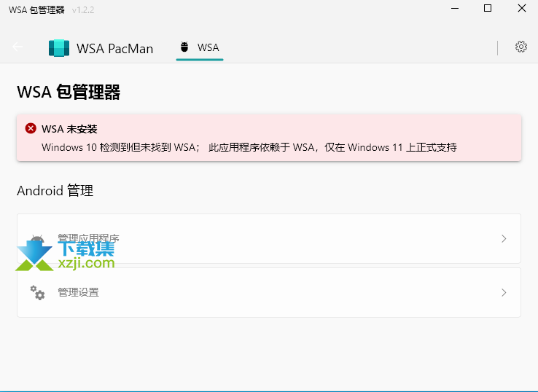Click the gears icon beside 管理设置
The image size is (538, 392).
coord(37,292)
